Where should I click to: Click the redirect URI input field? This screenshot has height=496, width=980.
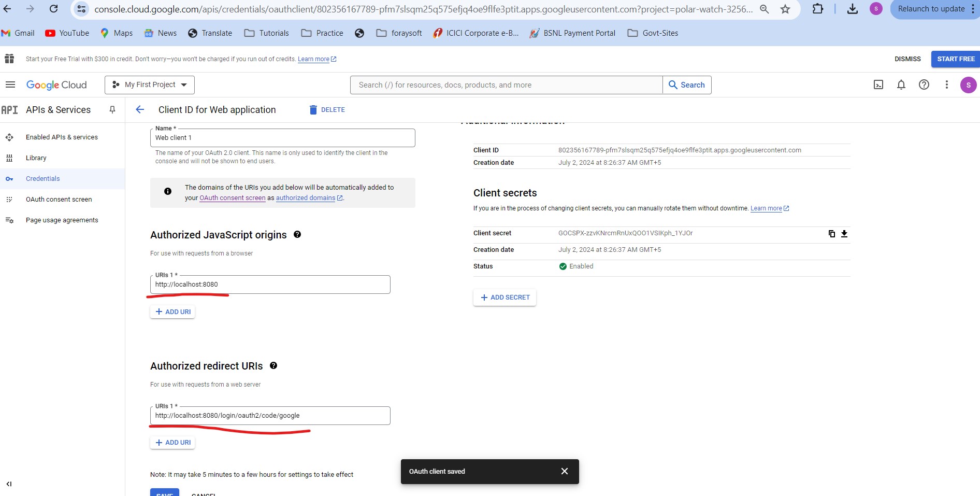tap(270, 416)
